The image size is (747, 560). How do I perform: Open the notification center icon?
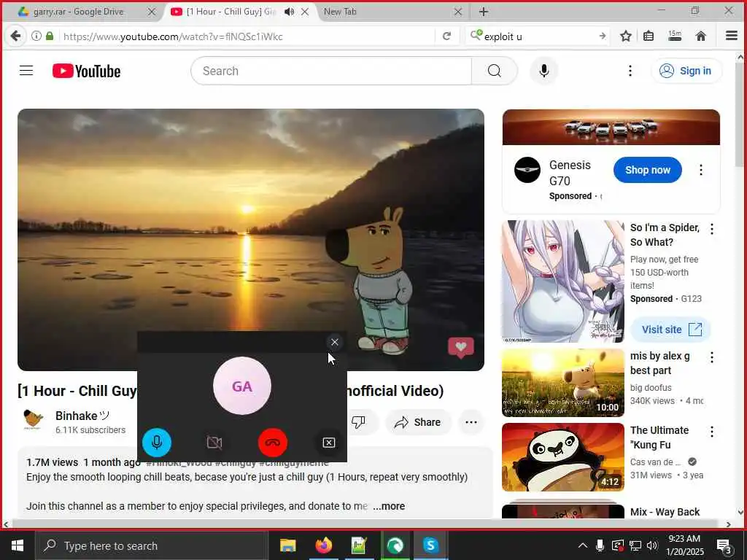pos(724,545)
